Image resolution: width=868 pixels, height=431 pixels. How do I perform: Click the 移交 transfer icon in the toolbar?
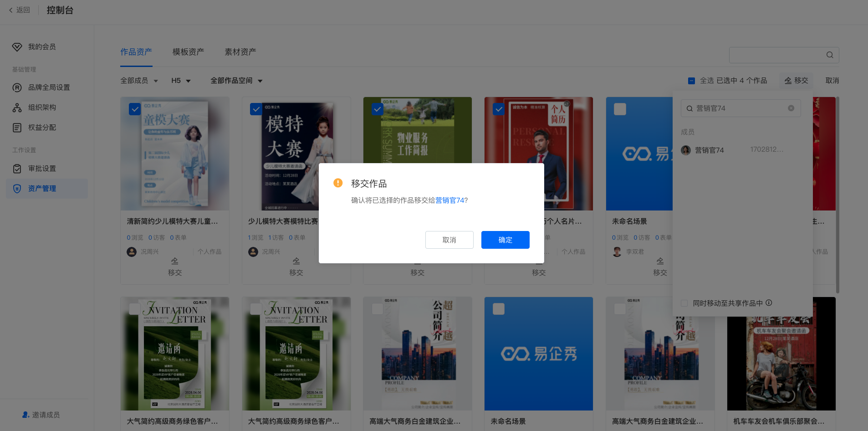point(788,81)
